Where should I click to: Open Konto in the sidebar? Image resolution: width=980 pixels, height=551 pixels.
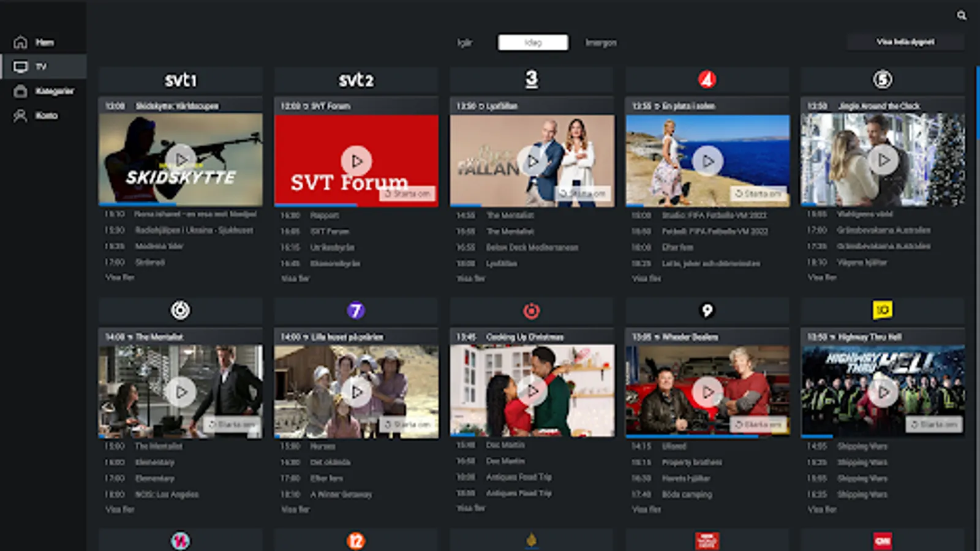pyautogui.click(x=43, y=115)
